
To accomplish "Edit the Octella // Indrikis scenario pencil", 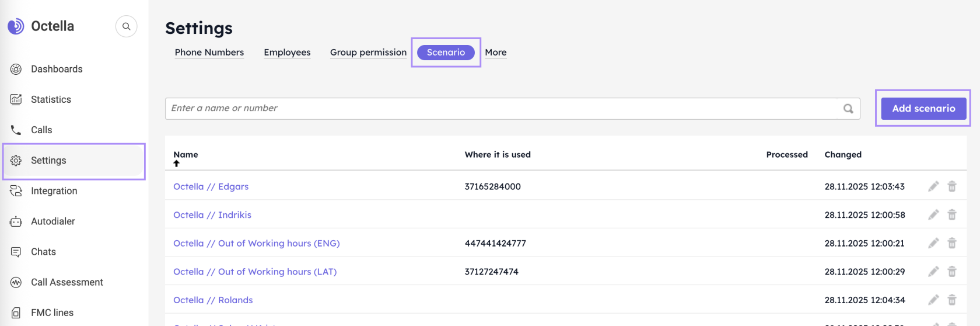I will tap(933, 215).
